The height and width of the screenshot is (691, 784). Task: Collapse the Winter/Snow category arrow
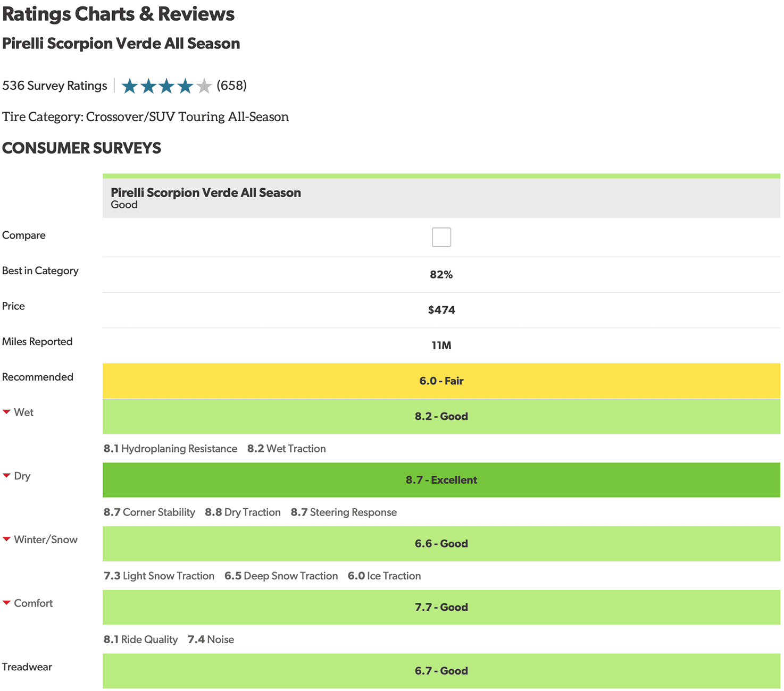[6, 540]
